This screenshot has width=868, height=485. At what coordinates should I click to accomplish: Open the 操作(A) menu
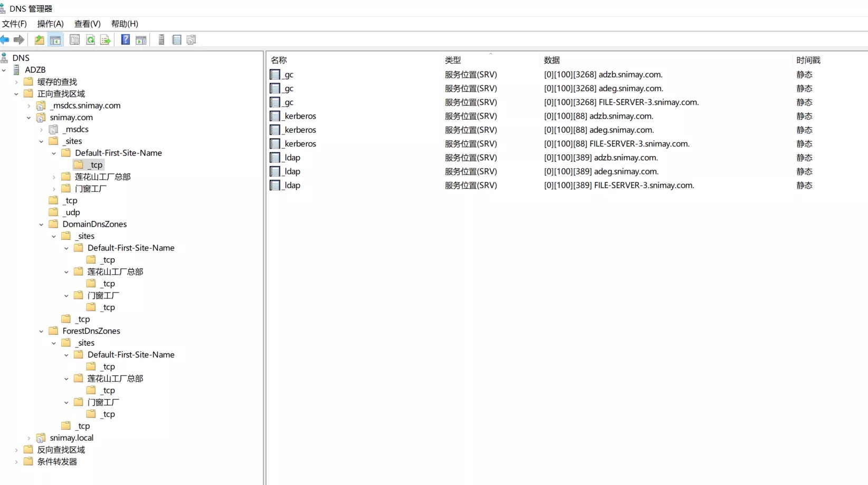click(50, 24)
